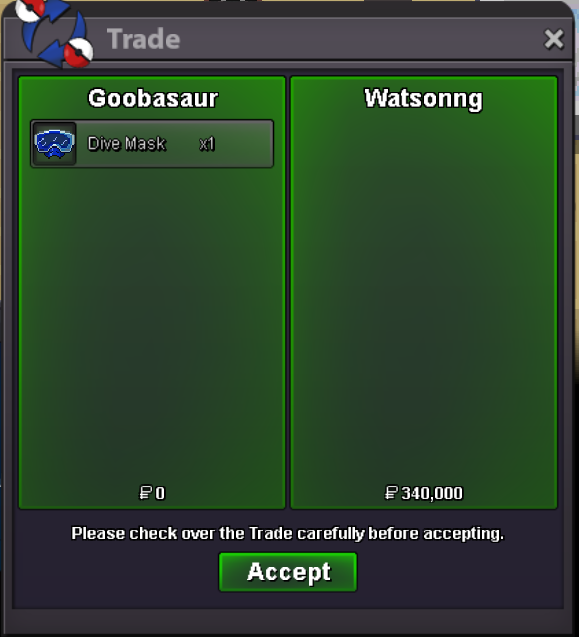Image resolution: width=579 pixels, height=637 pixels.
Task: Click the Goobasaur player name
Action: click(x=153, y=98)
